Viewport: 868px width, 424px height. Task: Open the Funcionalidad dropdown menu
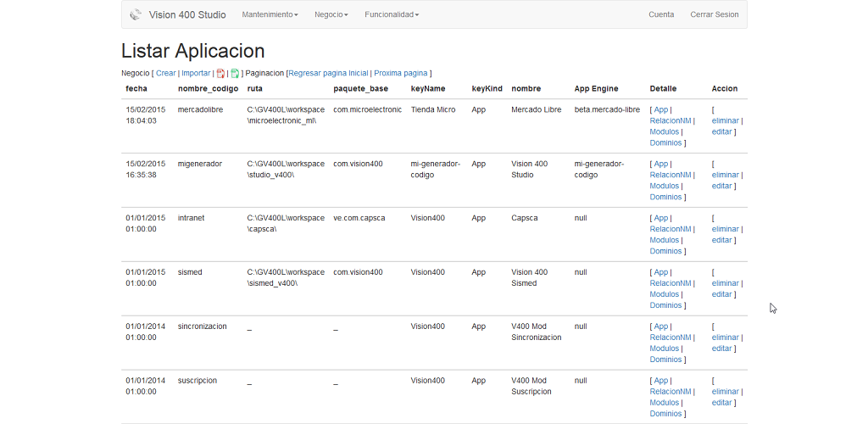tap(392, 14)
